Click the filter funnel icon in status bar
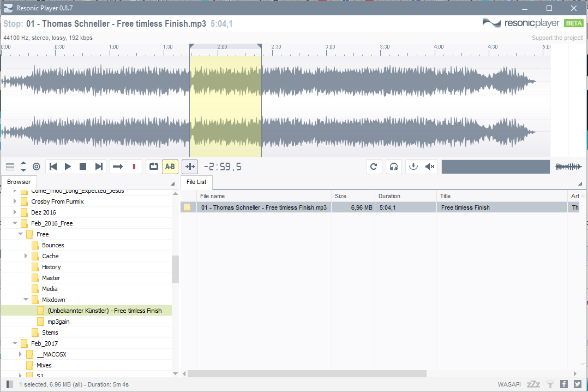 tap(550, 384)
